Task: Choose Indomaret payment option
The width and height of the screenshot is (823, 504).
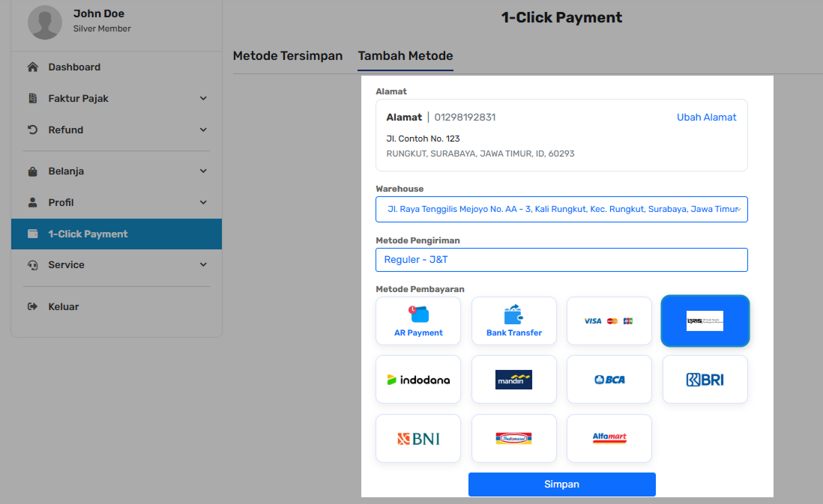Action: [514, 438]
